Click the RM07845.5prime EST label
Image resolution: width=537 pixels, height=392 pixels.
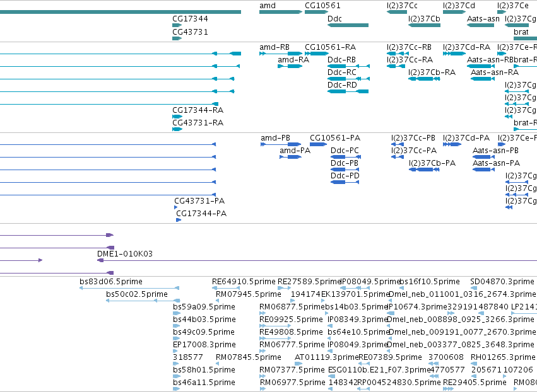(248, 357)
